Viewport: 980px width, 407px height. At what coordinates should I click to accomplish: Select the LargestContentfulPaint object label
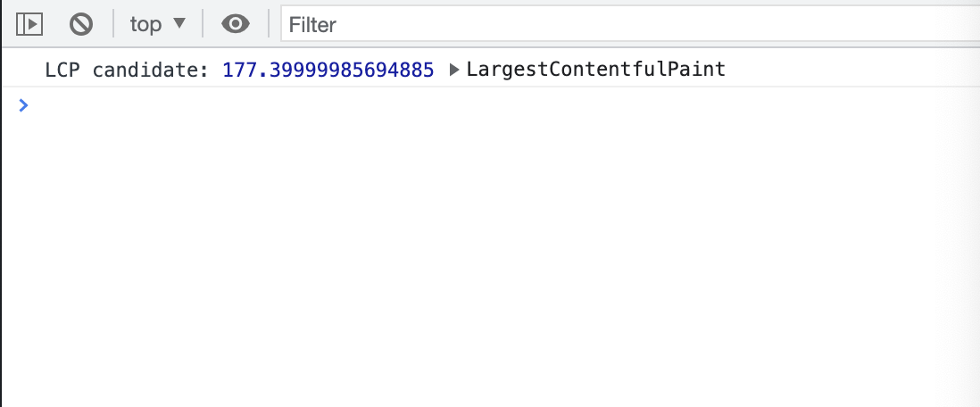pos(595,69)
